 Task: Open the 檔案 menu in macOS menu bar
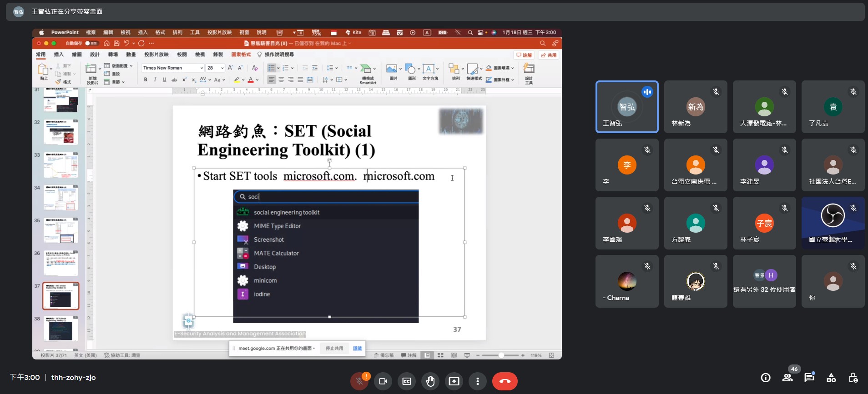pos(91,32)
